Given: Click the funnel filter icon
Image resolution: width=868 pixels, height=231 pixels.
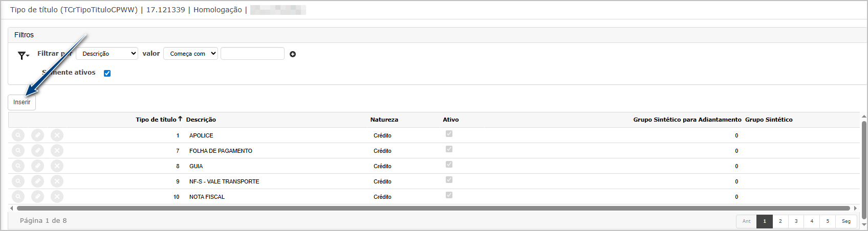Looking at the screenshot, I should click(x=23, y=55).
